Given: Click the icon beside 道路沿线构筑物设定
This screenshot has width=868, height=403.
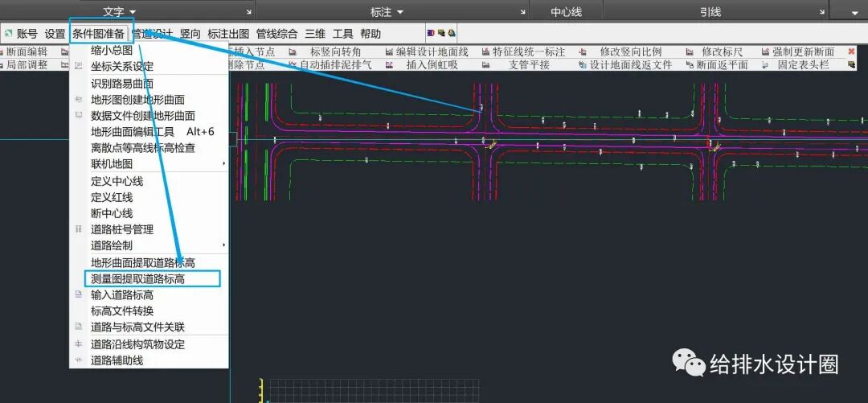Looking at the screenshot, I should [79, 344].
